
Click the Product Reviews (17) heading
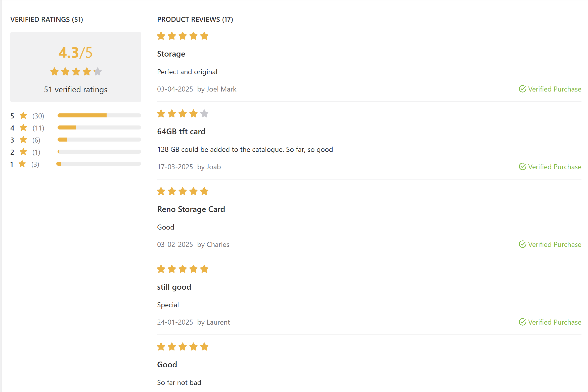pos(195,19)
